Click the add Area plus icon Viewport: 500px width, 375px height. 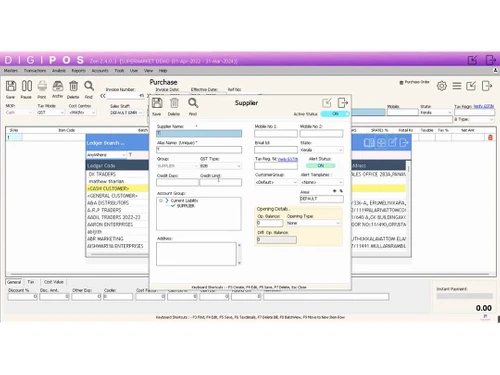click(x=334, y=191)
